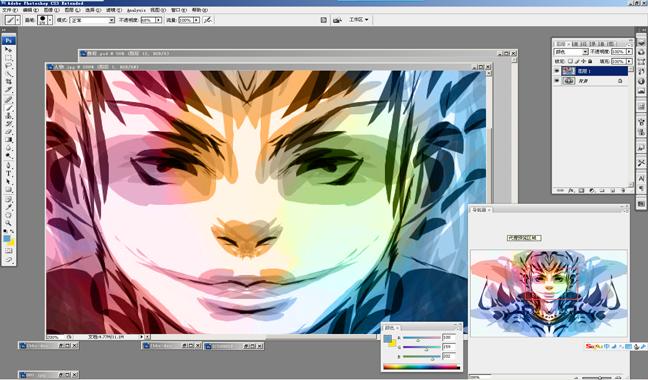Select the Hand tool
Viewport: 648px width, 380px height.
point(8,215)
